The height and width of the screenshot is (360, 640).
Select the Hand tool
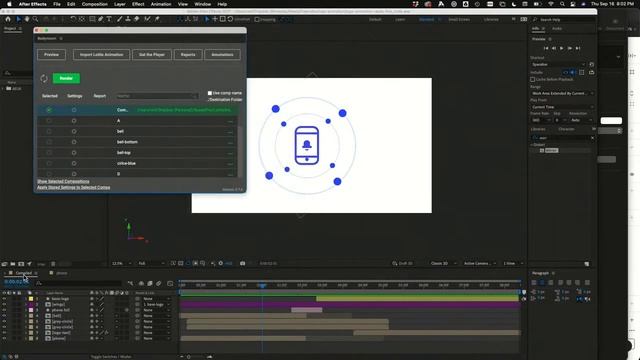pyautogui.click(x=27, y=19)
